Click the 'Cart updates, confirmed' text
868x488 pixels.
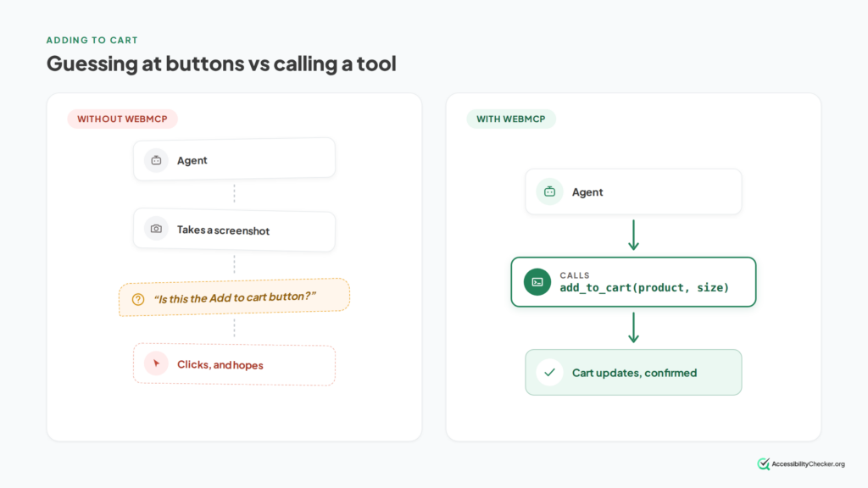634,373
